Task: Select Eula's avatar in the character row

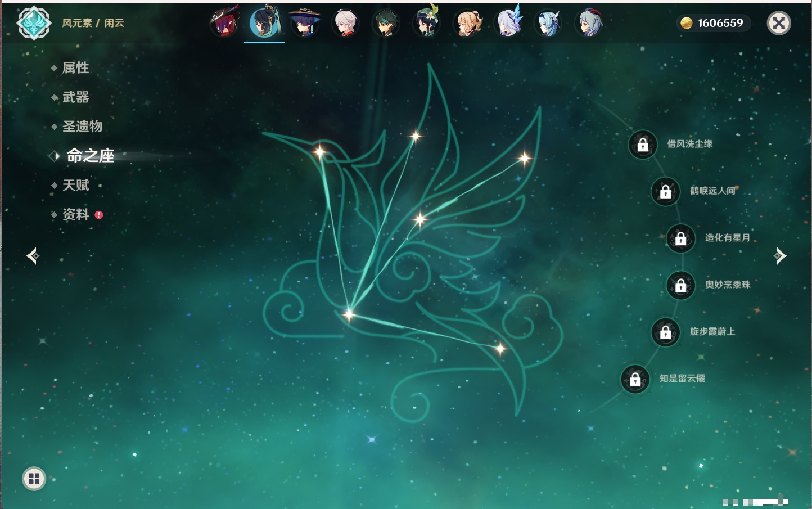Action: (548, 23)
